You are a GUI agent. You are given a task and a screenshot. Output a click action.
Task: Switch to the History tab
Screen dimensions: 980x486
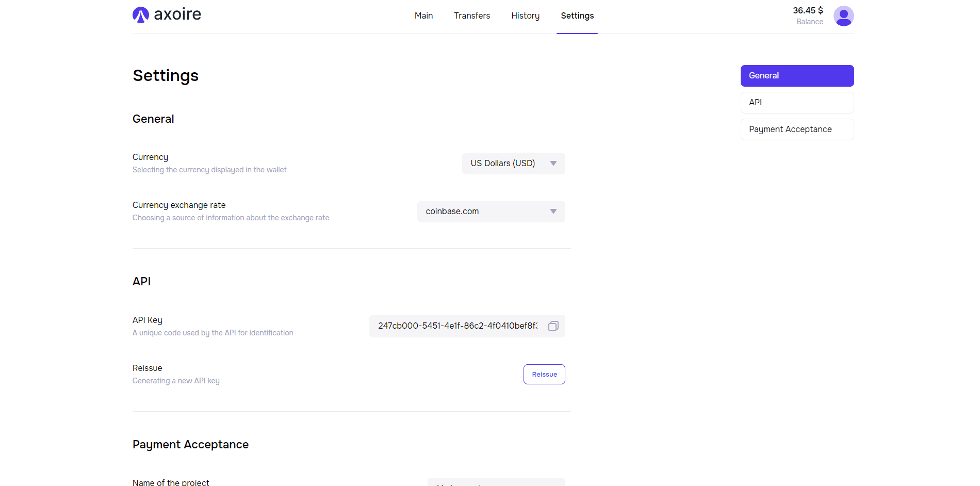[525, 16]
